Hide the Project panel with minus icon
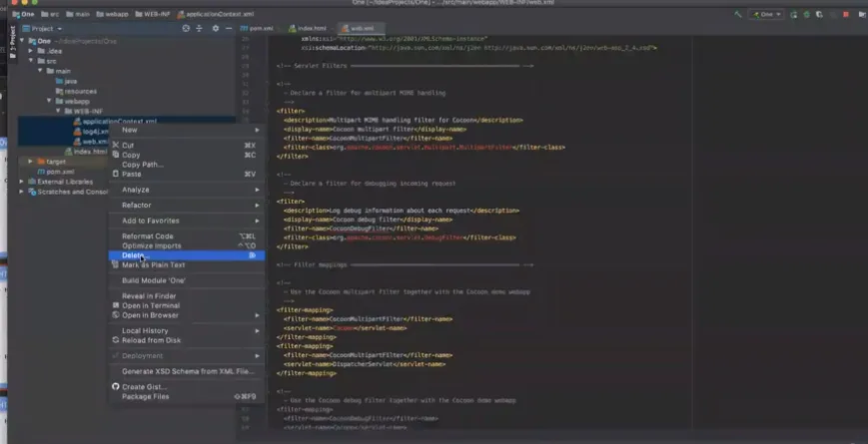This screenshot has width=868, height=444. [x=228, y=28]
